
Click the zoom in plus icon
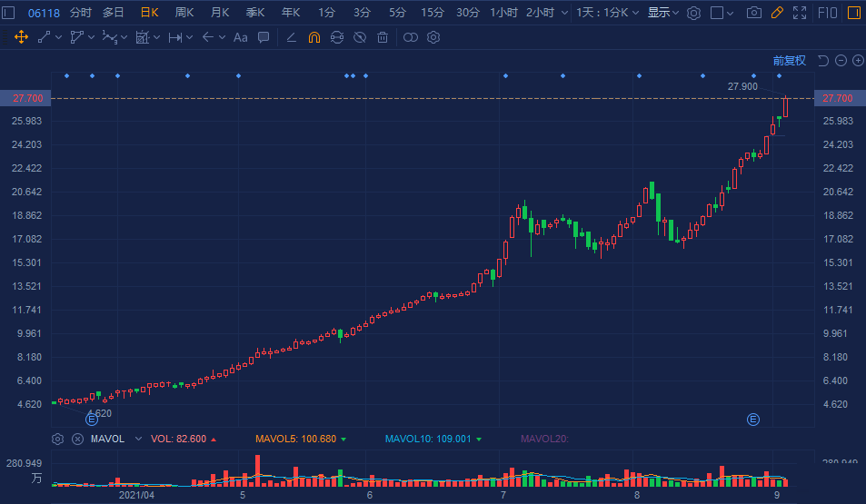tap(858, 61)
